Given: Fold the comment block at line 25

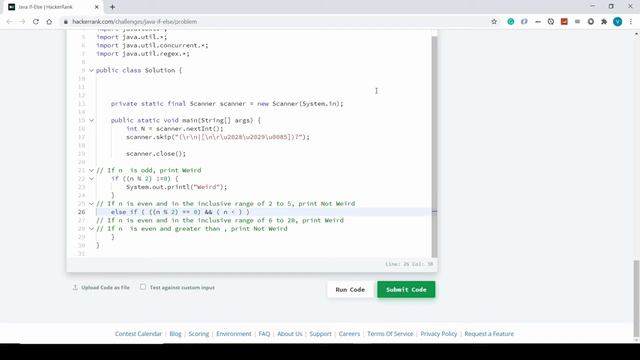Looking at the screenshot, I should coord(91,204).
